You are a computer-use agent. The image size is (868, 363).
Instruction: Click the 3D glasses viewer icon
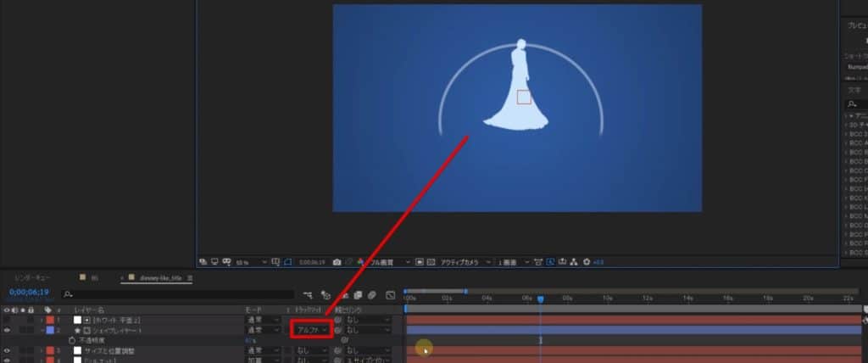pos(227,261)
